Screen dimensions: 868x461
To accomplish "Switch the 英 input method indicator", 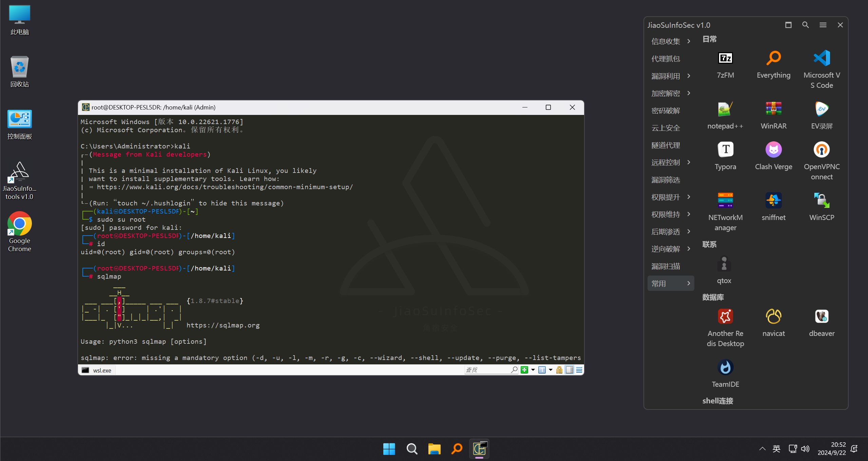I will click(x=776, y=449).
